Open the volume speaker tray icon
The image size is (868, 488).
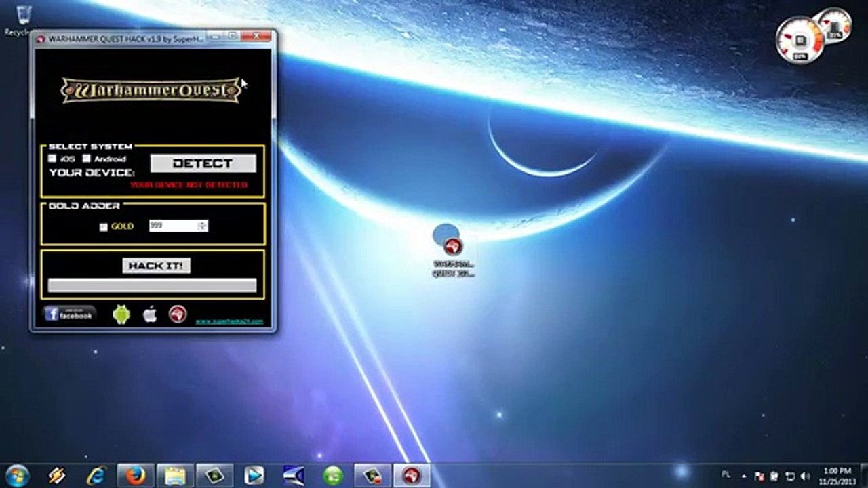click(805, 476)
